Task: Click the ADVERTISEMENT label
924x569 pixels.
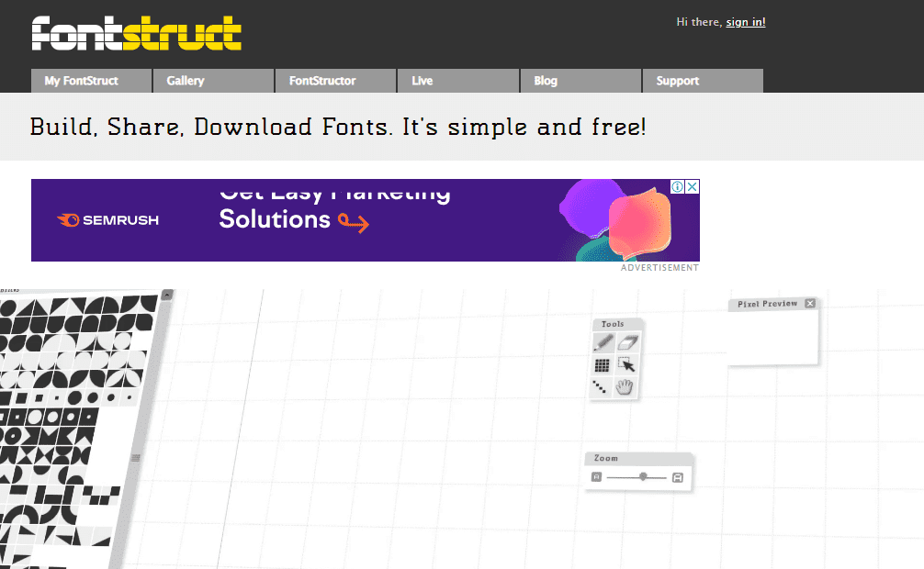Action: (x=659, y=267)
